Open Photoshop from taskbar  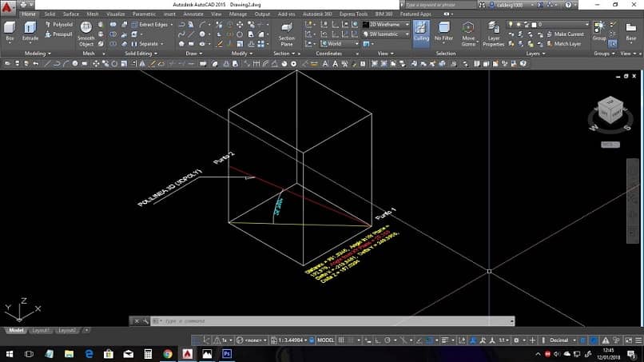pos(227,354)
